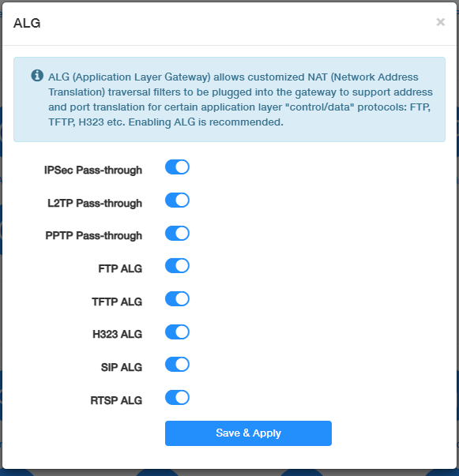Click the FTP ALG label text
The width and height of the screenshot is (459, 476).
pyautogui.click(x=120, y=269)
